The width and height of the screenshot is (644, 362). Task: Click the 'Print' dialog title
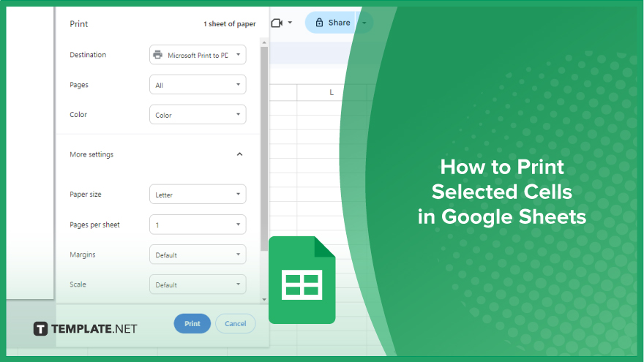point(79,24)
